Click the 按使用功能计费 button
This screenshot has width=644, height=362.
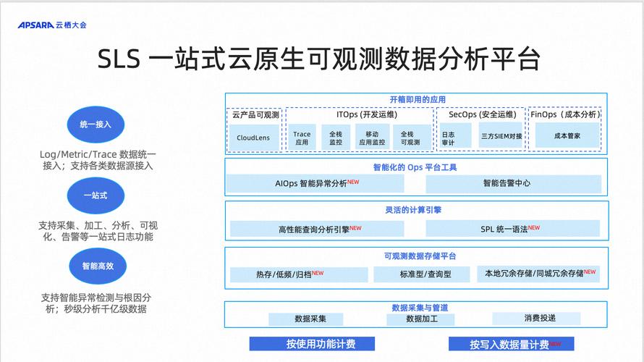[312, 344]
